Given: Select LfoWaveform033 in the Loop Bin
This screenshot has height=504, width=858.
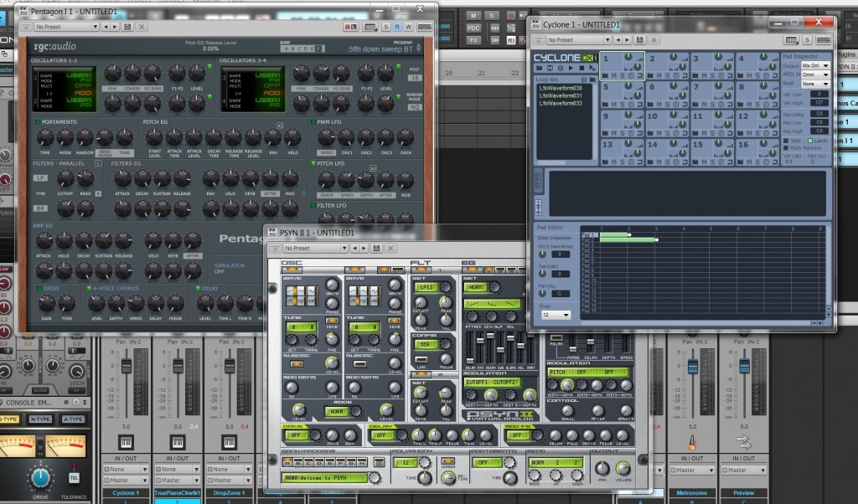Looking at the screenshot, I should [561, 103].
